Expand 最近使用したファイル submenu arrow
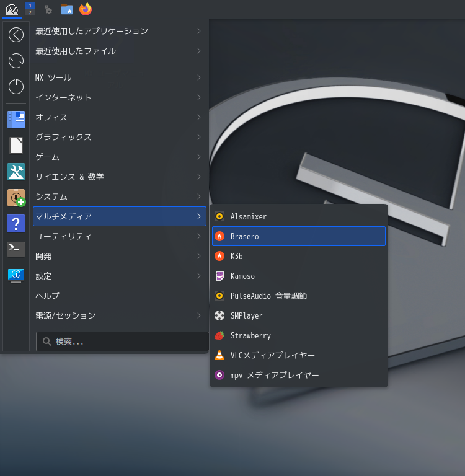This screenshot has width=465, height=476. click(199, 51)
